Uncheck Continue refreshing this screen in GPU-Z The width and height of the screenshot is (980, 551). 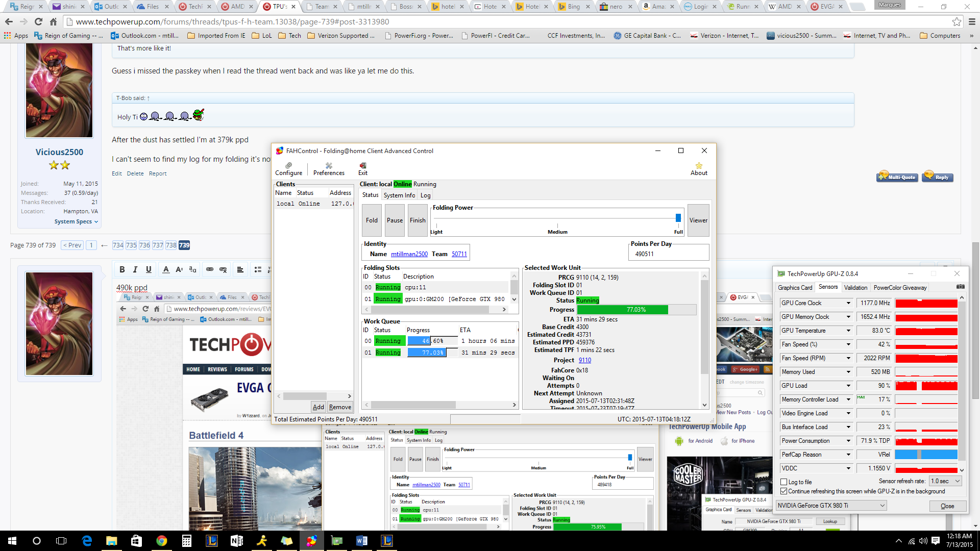[783, 491]
